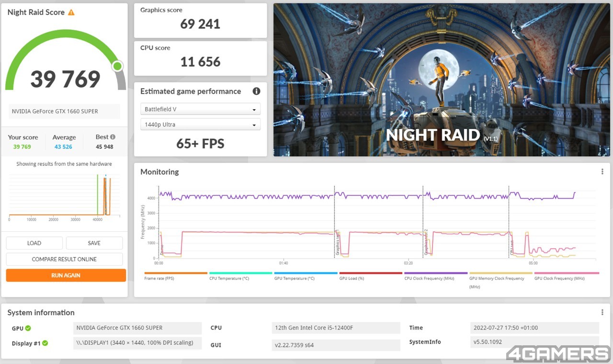Image resolution: width=613 pixels, height=364 pixels.
Task: Click the info icon beside Best score
Action: (113, 137)
